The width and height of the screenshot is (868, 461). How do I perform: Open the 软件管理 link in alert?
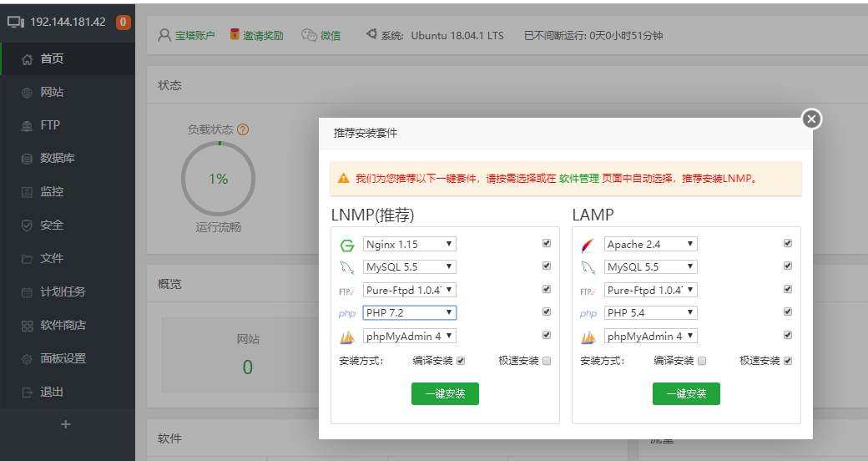point(579,179)
